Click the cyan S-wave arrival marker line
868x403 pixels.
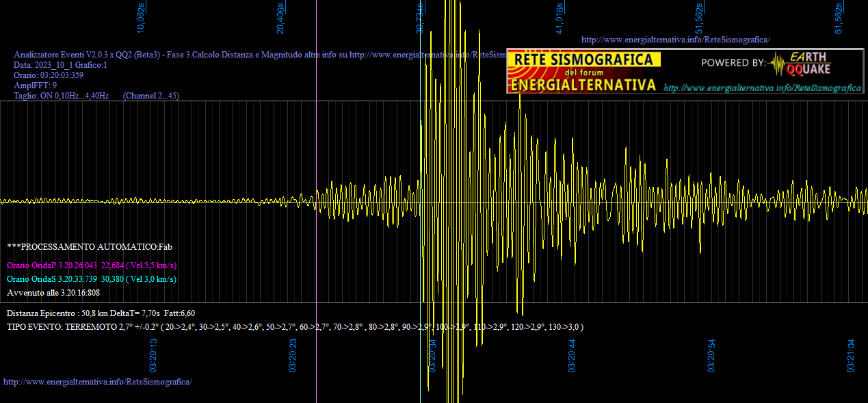click(420, 201)
